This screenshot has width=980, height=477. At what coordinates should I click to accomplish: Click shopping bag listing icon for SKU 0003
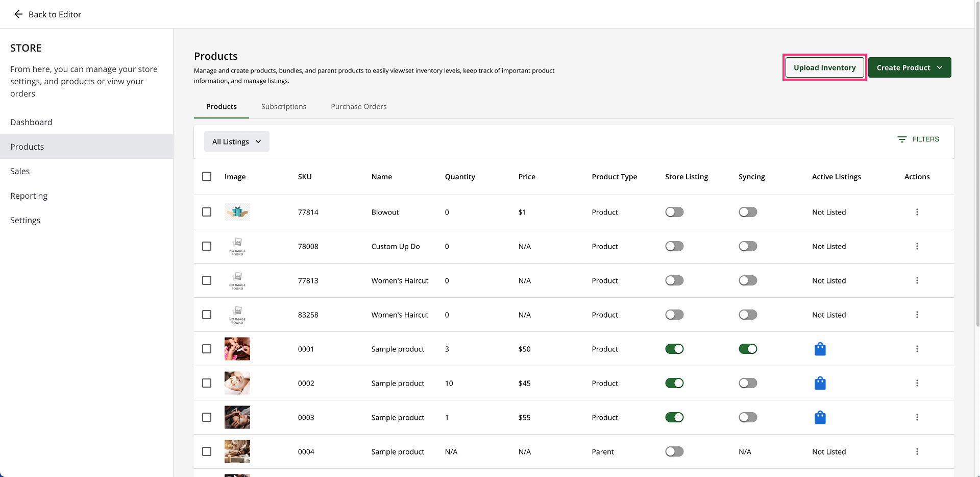(820, 417)
